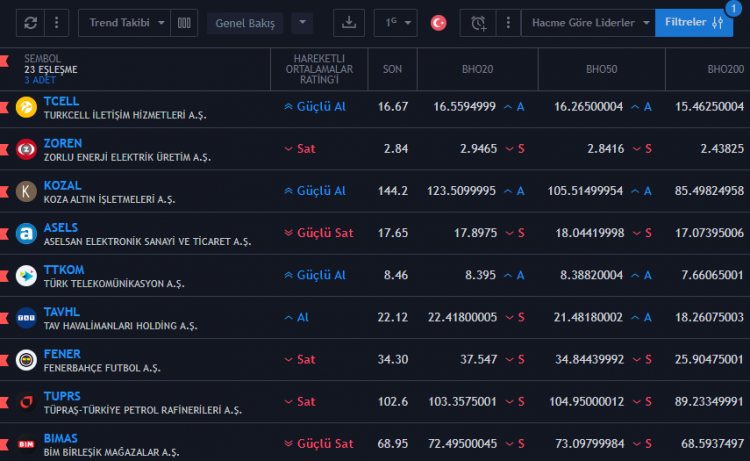The width and height of the screenshot is (750, 461).
Task: Click the Filtreler button
Action: coord(694,22)
